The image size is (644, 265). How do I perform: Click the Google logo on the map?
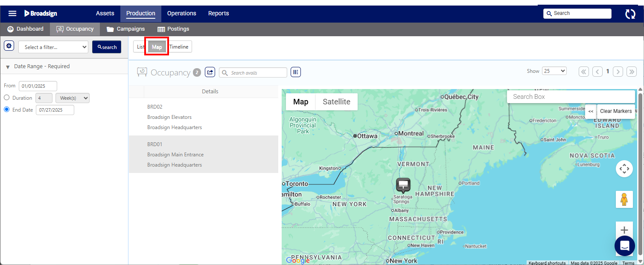[x=297, y=260]
